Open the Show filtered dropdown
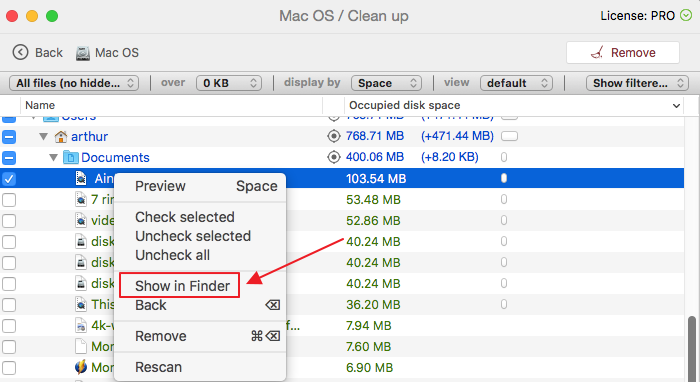The height and width of the screenshot is (382, 700). 637,83
